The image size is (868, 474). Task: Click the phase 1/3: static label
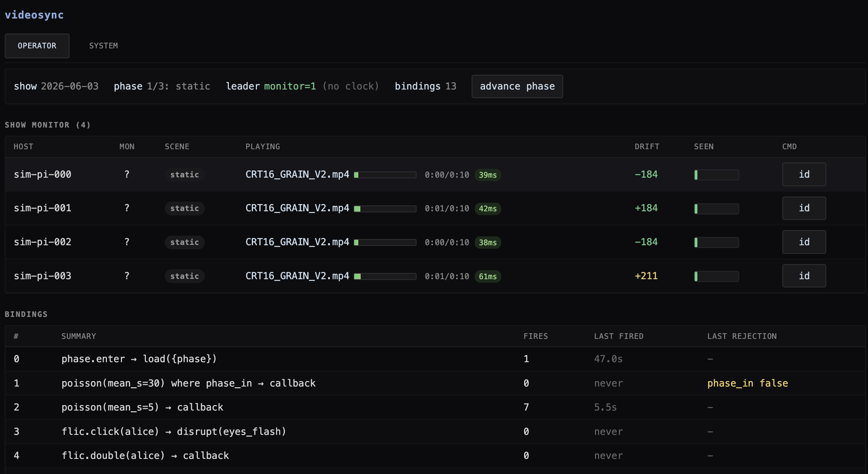[162, 86]
